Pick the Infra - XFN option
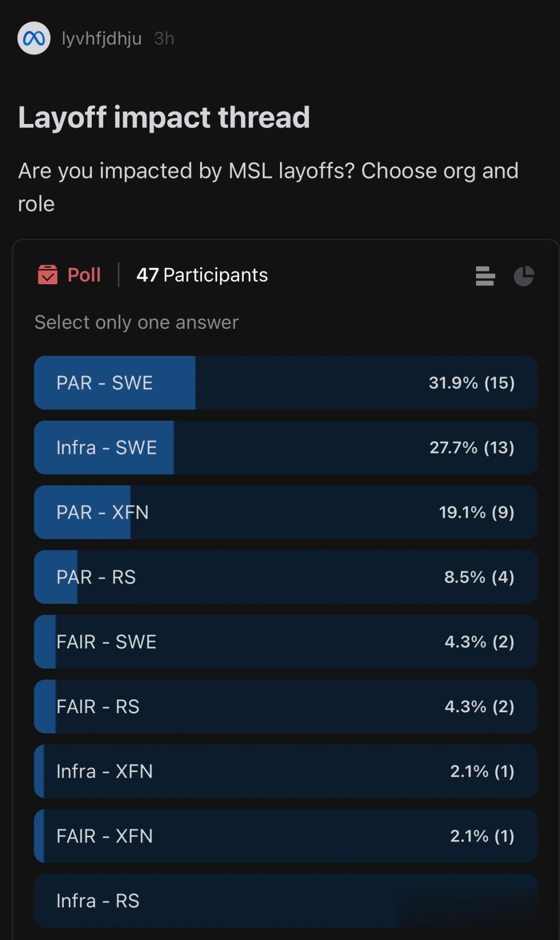The image size is (560, 940). pyautogui.click(x=285, y=771)
